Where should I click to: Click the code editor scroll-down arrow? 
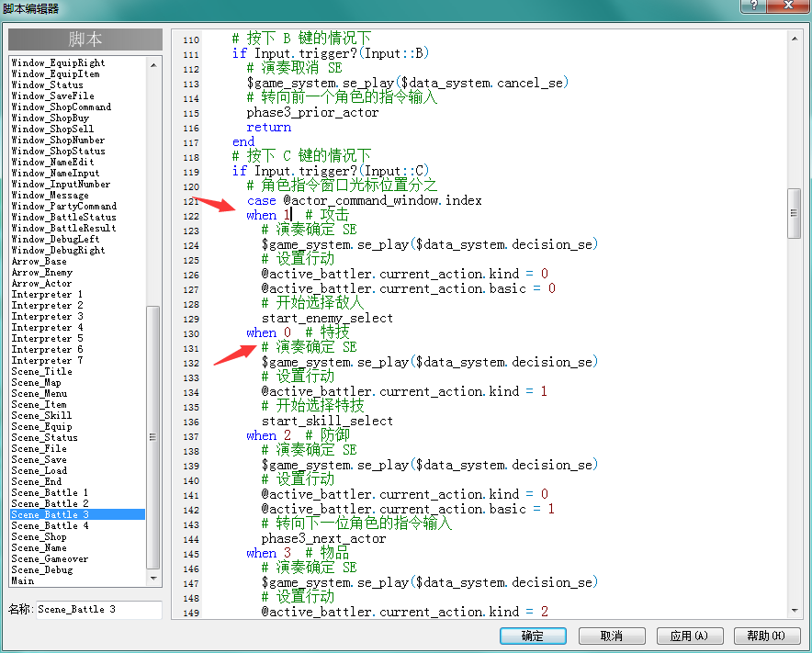[x=795, y=610]
